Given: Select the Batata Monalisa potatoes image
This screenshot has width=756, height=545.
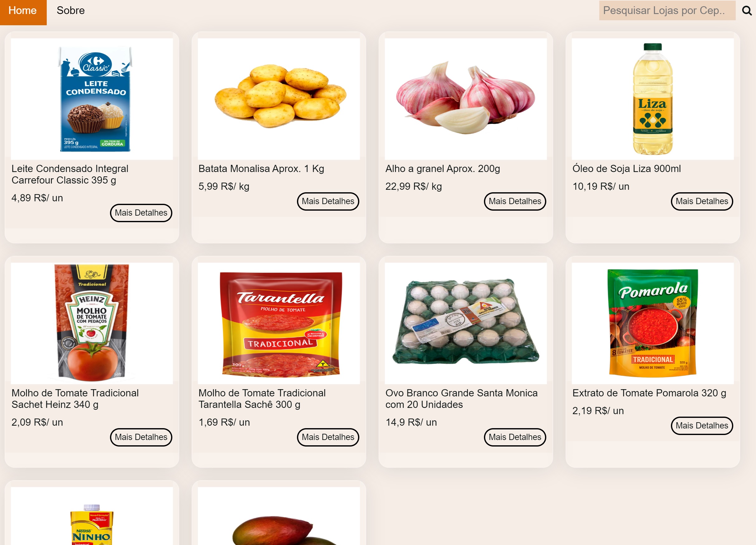Looking at the screenshot, I should click(279, 99).
